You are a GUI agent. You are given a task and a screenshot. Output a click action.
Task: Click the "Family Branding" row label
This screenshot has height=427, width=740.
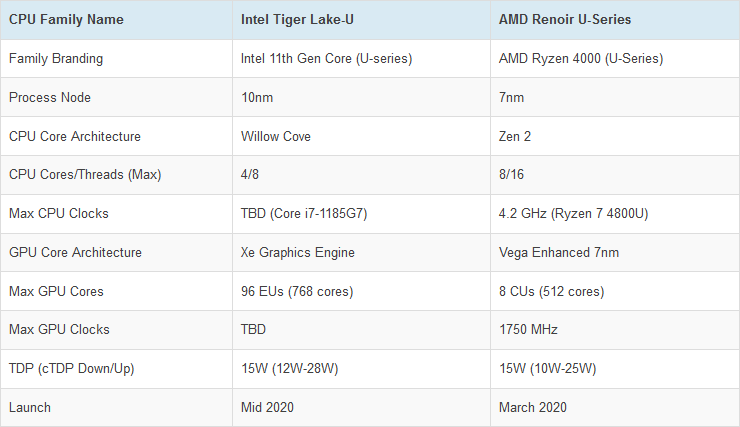[x=56, y=59]
